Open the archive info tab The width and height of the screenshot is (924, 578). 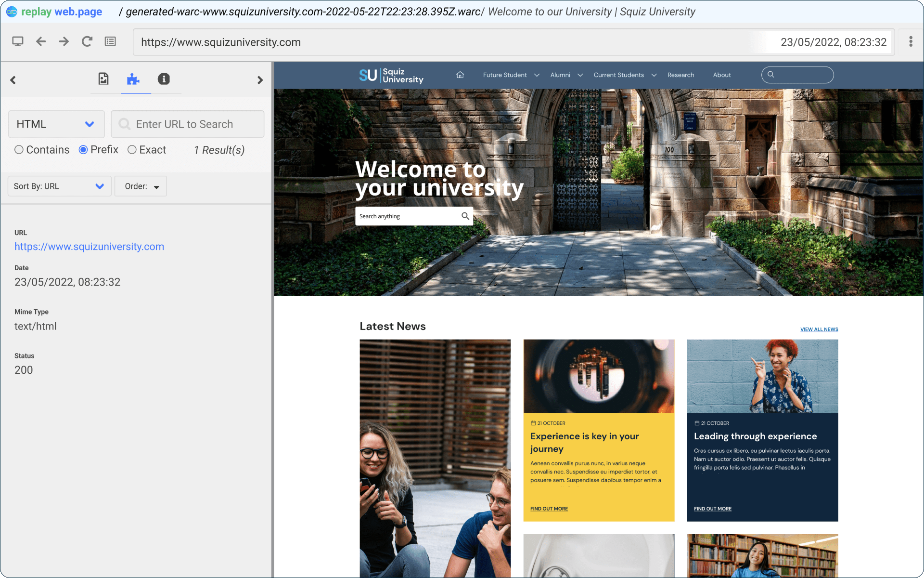(x=164, y=79)
